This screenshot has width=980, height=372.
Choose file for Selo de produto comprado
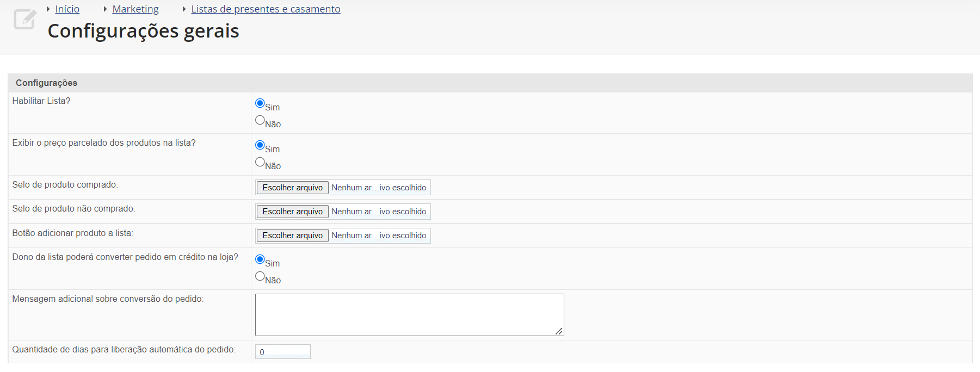pyautogui.click(x=293, y=188)
